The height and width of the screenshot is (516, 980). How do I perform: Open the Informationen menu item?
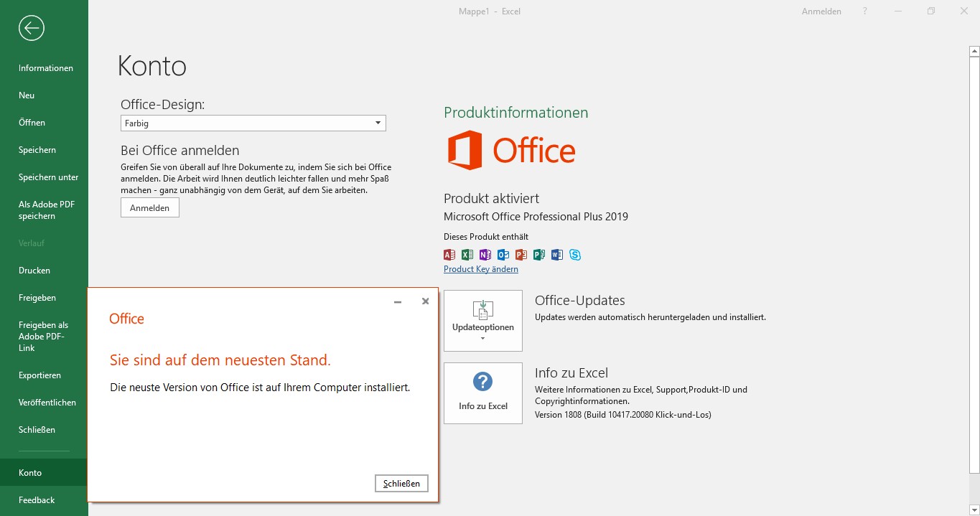[46, 68]
